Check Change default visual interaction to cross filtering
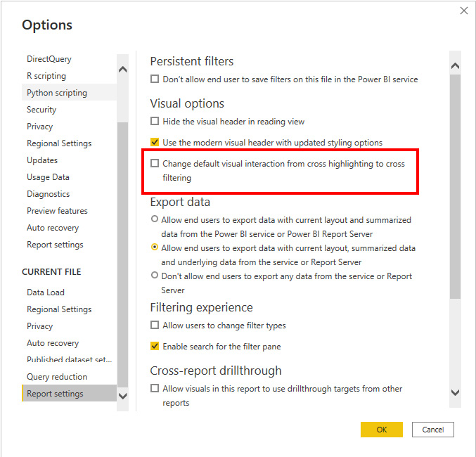 [x=155, y=164]
